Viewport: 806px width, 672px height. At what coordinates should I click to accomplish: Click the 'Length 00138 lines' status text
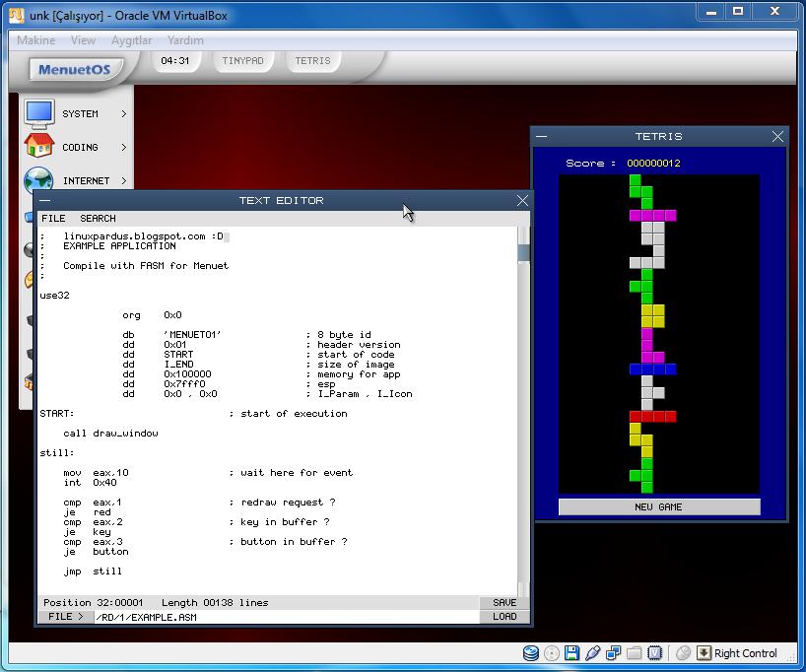pos(215,602)
